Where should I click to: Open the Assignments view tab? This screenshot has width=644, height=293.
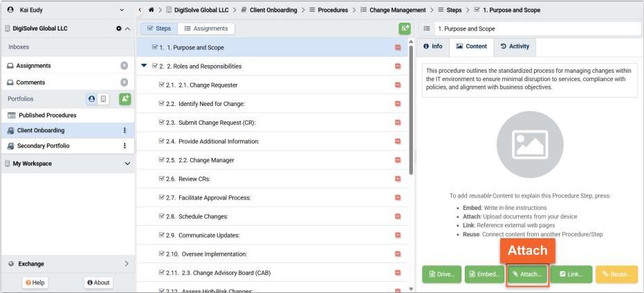click(205, 28)
